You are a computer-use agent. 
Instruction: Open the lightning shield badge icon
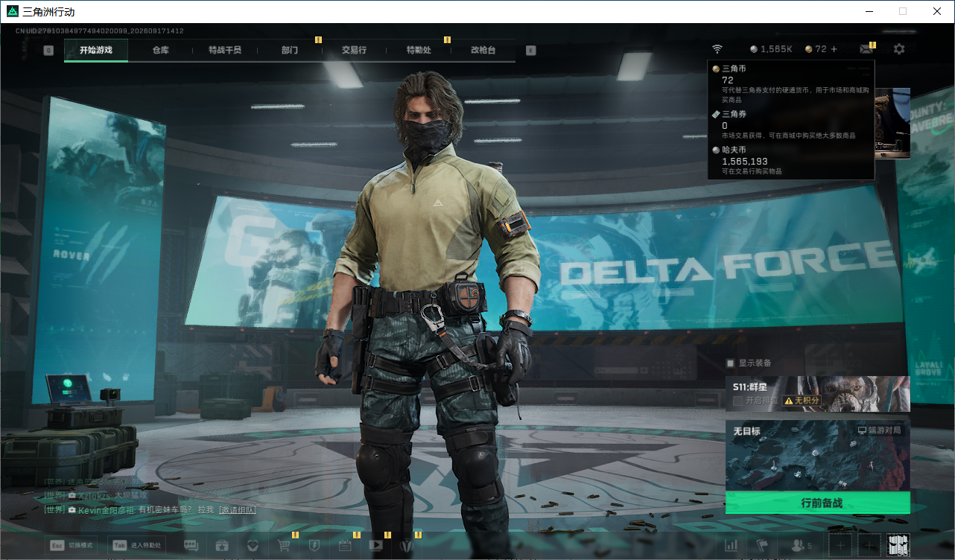click(314, 545)
